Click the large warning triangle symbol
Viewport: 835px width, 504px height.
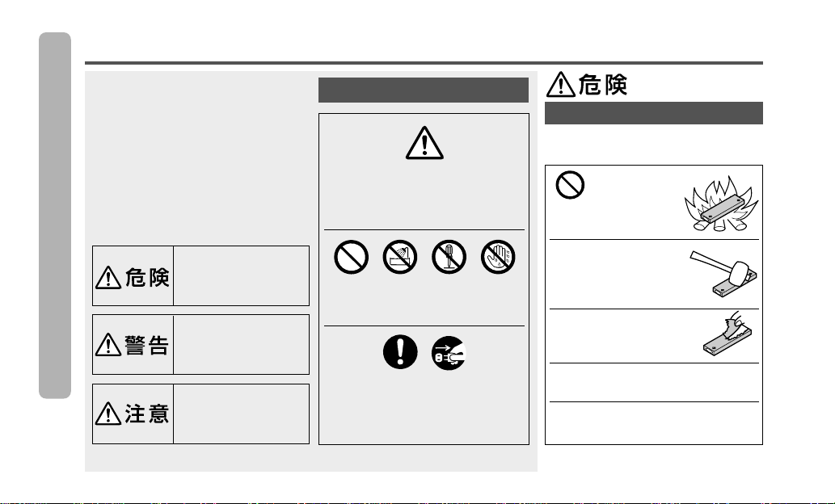(424, 143)
